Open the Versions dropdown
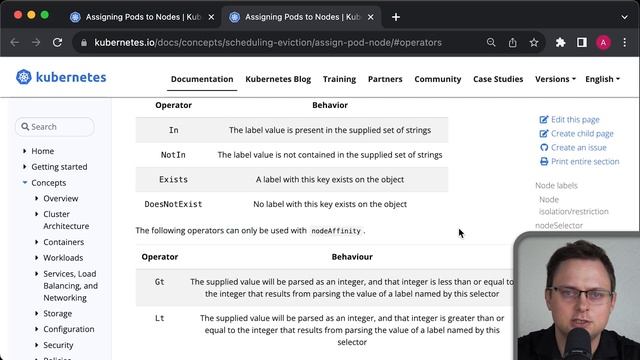The height and width of the screenshot is (360, 640). click(x=555, y=79)
